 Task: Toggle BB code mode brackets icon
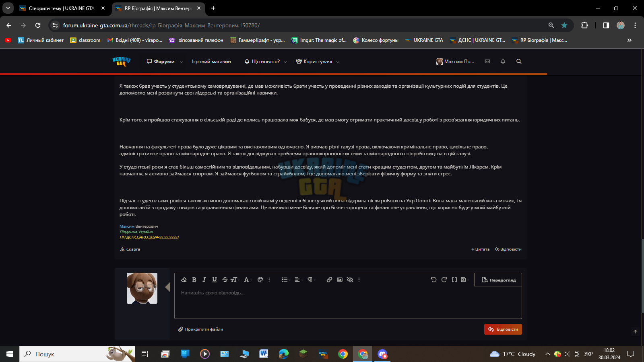pos(454,280)
